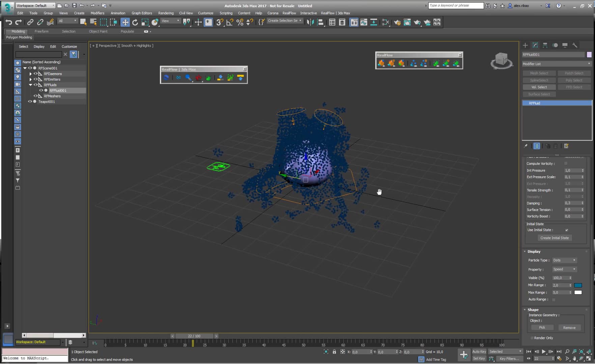Toggle the Compute Vorticity checkbox
This screenshot has width=595, height=364.
(x=566, y=163)
